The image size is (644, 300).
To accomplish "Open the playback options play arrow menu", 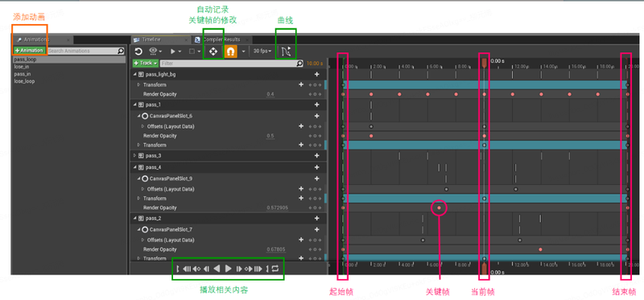I will 175,51.
